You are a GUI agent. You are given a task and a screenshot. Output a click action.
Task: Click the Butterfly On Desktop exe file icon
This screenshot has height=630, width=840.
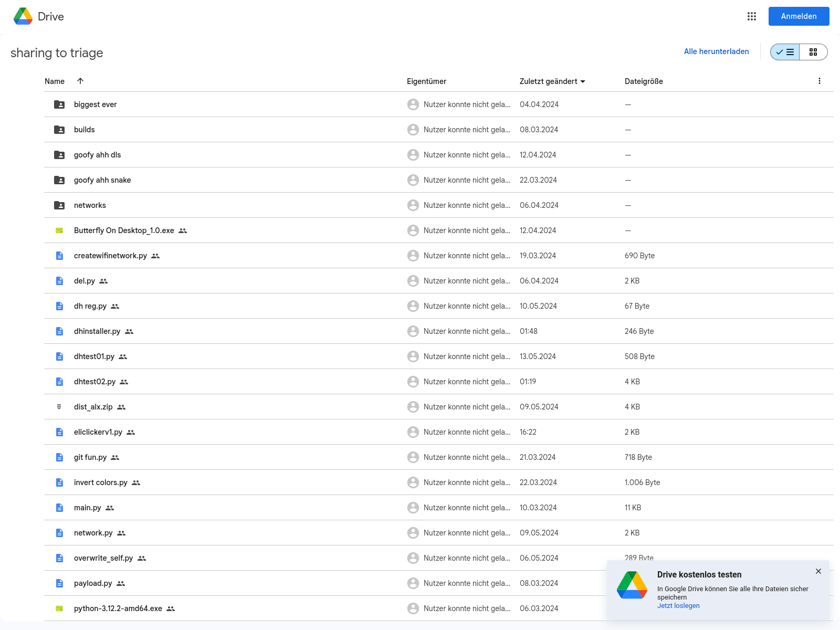click(59, 230)
